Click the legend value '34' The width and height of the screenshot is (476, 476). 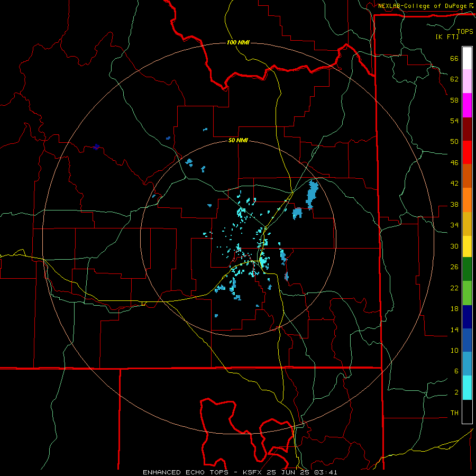[454, 225]
